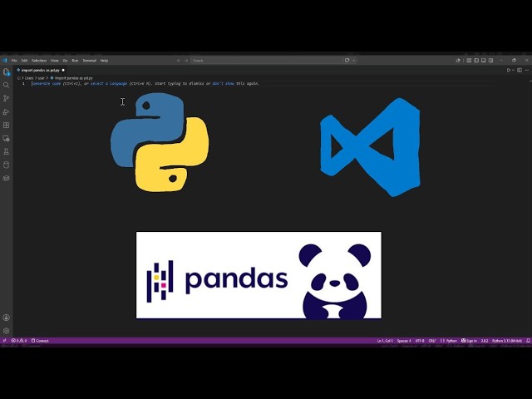The width and height of the screenshot is (532, 399).
Task: Toggle the secondary side bar
Action: click(x=491, y=61)
